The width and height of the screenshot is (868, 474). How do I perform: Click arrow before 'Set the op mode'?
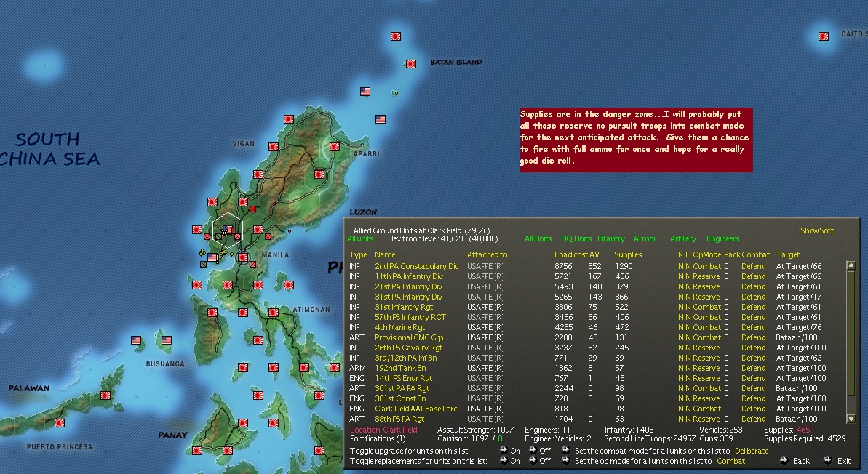tap(566, 460)
